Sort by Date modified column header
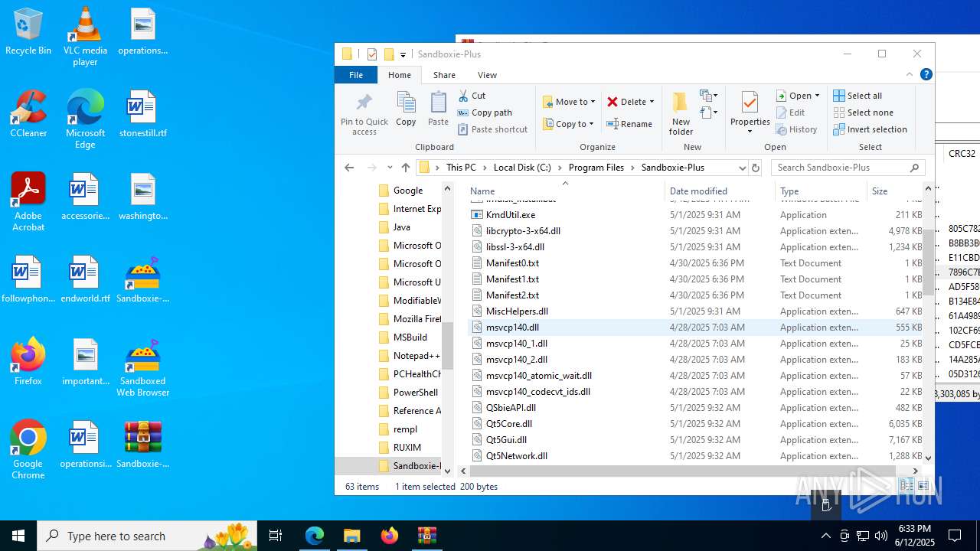This screenshot has width=980, height=551. pyautogui.click(x=720, y=191)
